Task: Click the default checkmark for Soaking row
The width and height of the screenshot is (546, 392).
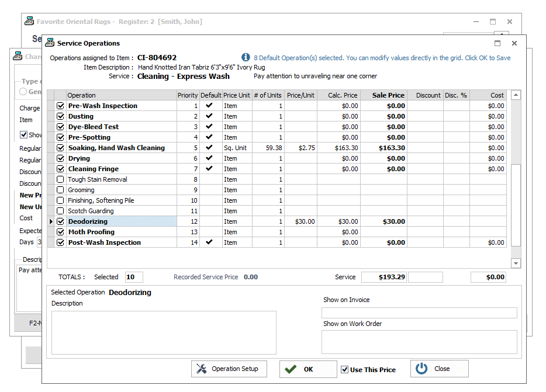Action: click(209, 147)
